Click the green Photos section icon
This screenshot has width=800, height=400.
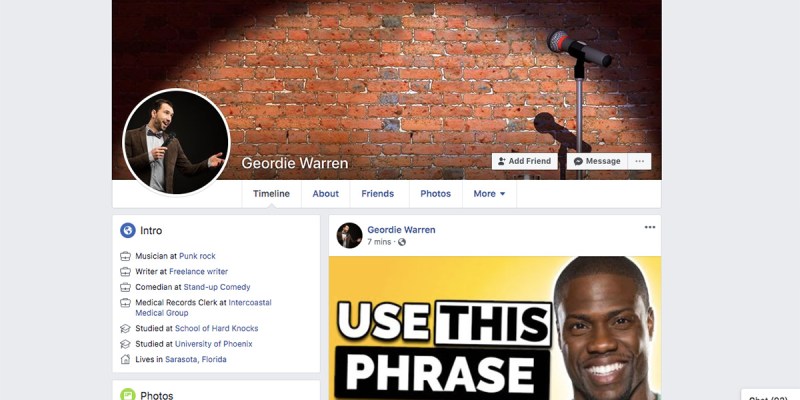[x=128, y=394]
